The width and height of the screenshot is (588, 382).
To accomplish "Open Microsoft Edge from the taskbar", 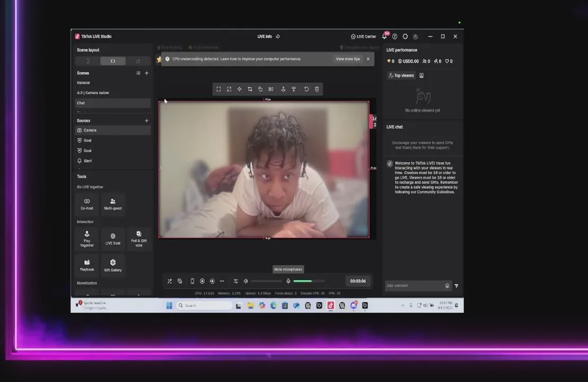I will pos(274,306).
